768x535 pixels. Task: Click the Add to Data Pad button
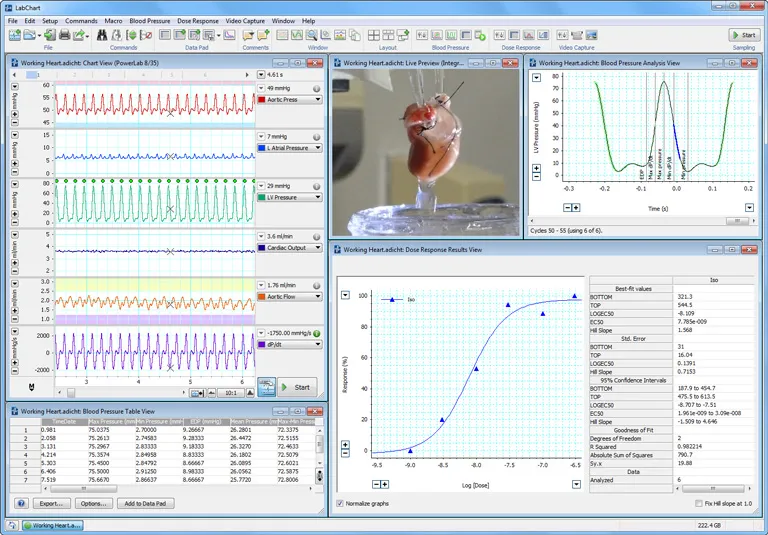click(x=148, y=503)
